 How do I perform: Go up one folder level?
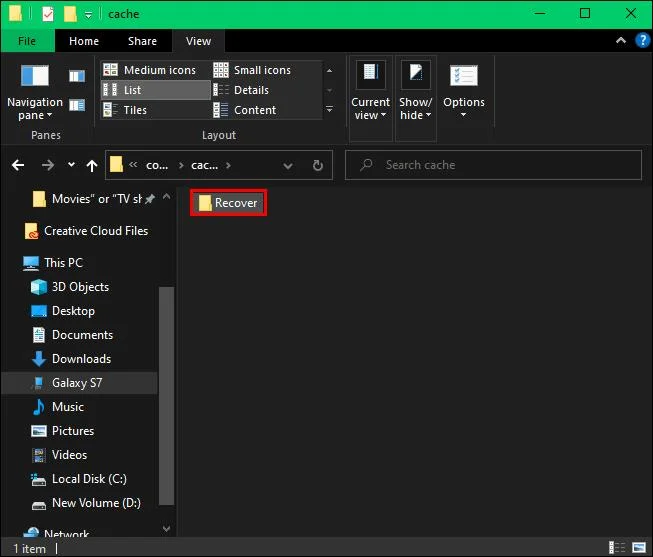tap(92, 165)
